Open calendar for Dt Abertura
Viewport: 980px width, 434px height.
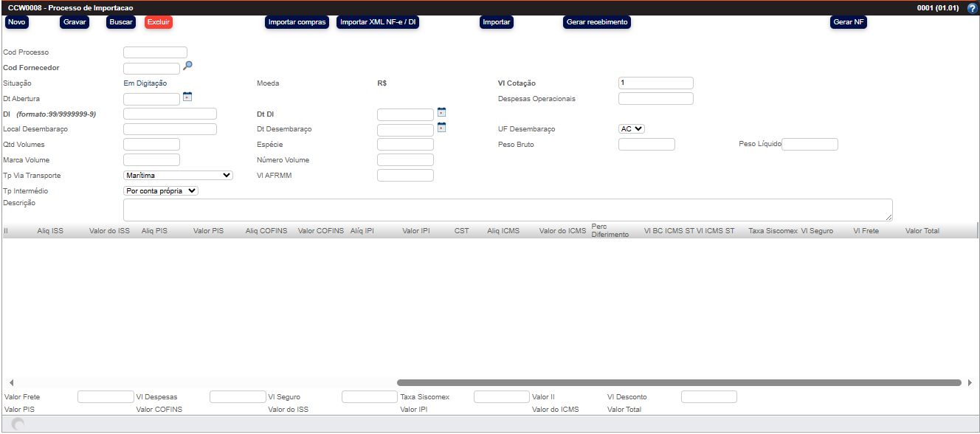pyautogui.click(x=187, y=97)
